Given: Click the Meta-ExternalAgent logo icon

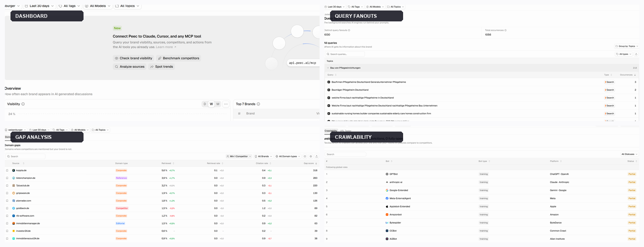Looking at the screenshot, I should [387, 199].
